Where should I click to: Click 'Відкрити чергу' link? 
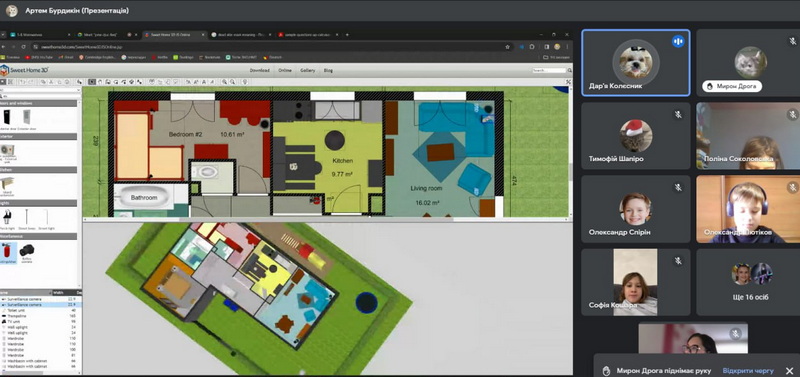coord(748,371)
